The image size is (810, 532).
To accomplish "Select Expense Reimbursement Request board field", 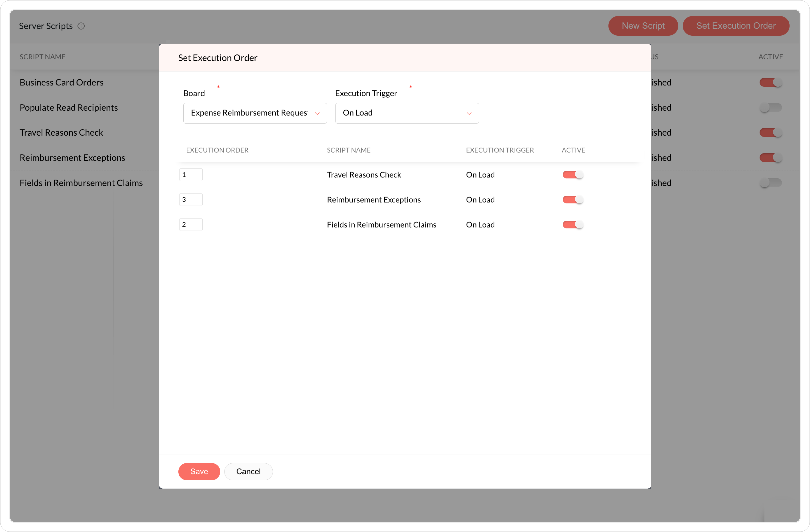I will point(249,113).
